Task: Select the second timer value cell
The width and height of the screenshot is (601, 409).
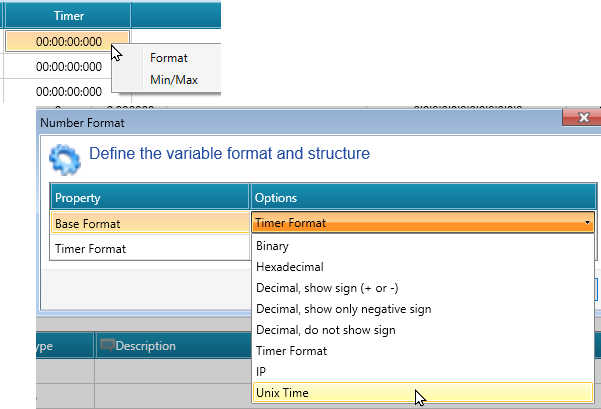Action: [x=68, y=66]
